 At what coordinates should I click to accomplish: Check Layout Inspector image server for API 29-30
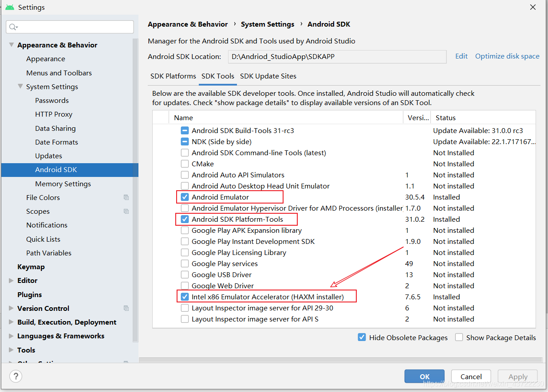(185, 308)
